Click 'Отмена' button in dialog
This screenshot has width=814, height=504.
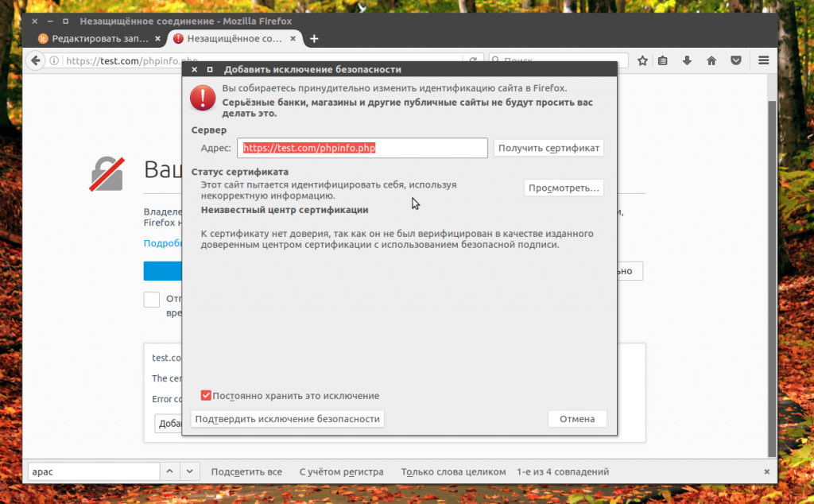[x=577, y=419]
